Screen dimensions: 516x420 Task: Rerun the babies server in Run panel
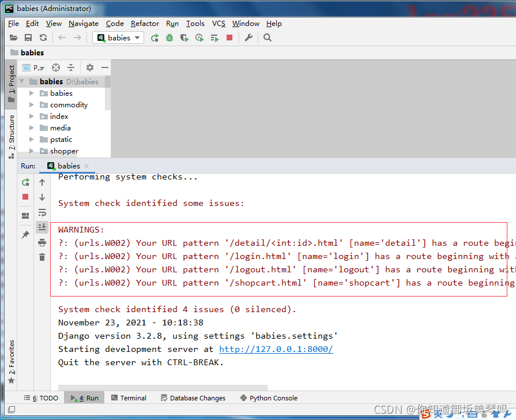coord(25,182)
